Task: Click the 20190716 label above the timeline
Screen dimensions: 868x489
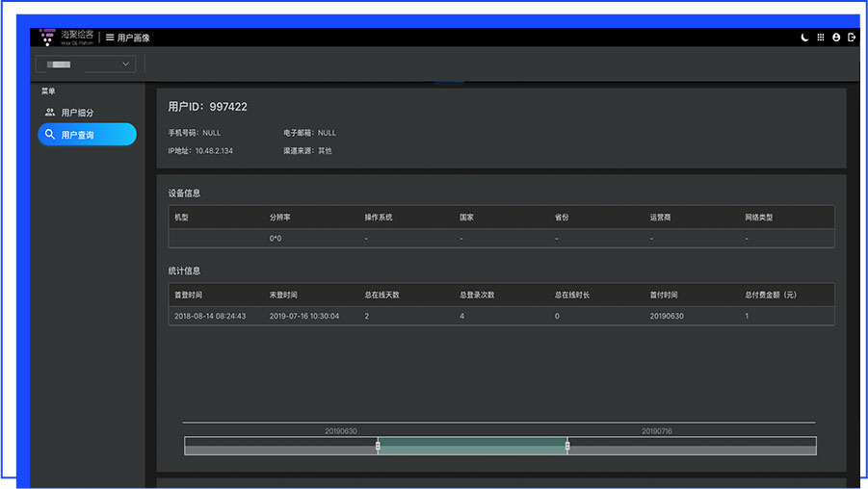Action: (656, 431)
